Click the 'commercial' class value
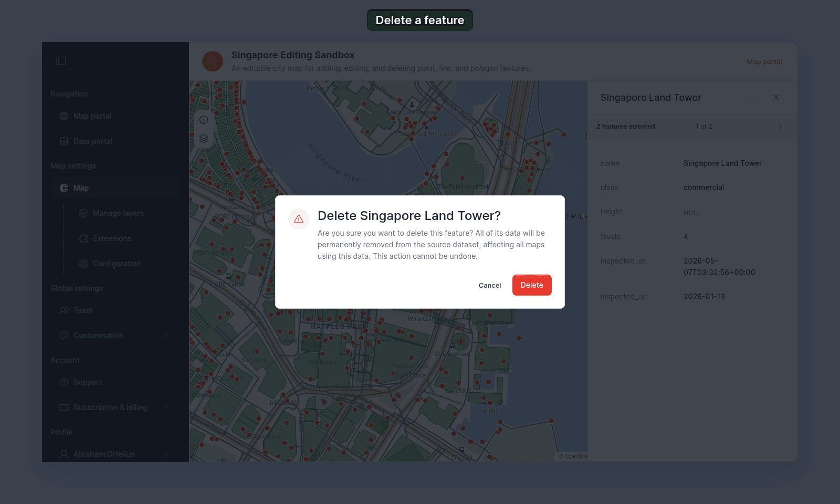 [x=703, y=187]
